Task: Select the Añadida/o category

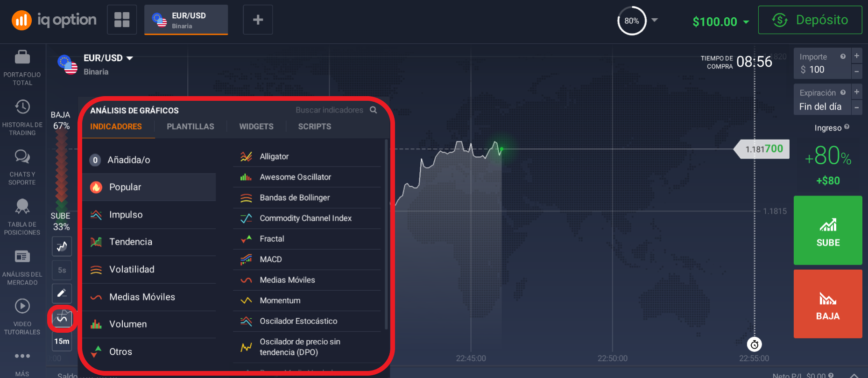Action: [149, 160]
